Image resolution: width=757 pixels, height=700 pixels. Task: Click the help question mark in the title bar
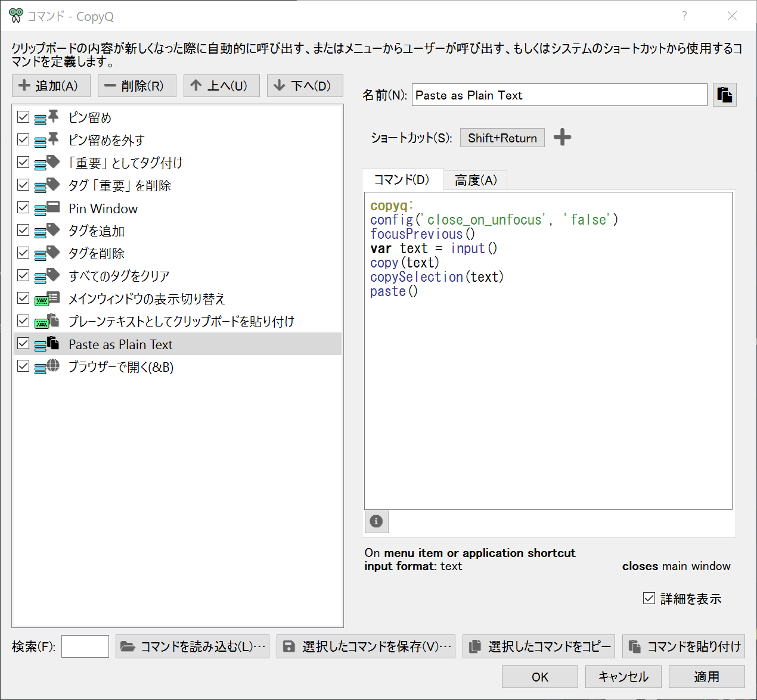(684, 16)
